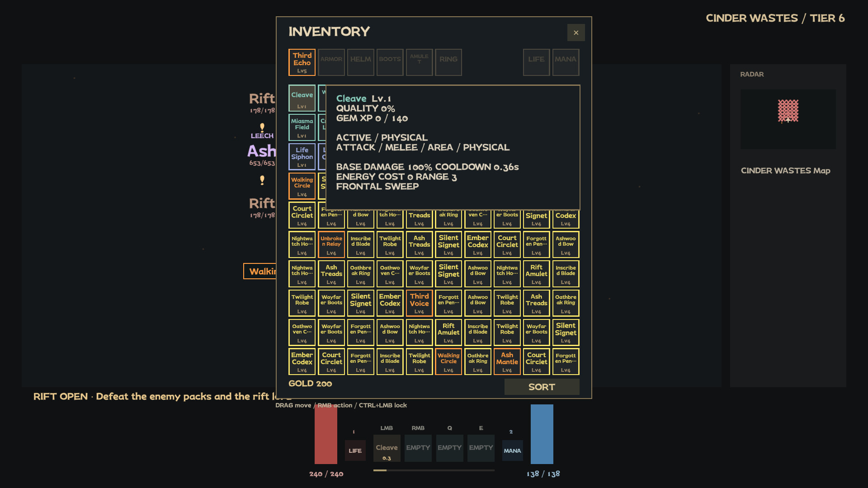Pick Ember Codex in the bottom-left corner

point(302,361)
